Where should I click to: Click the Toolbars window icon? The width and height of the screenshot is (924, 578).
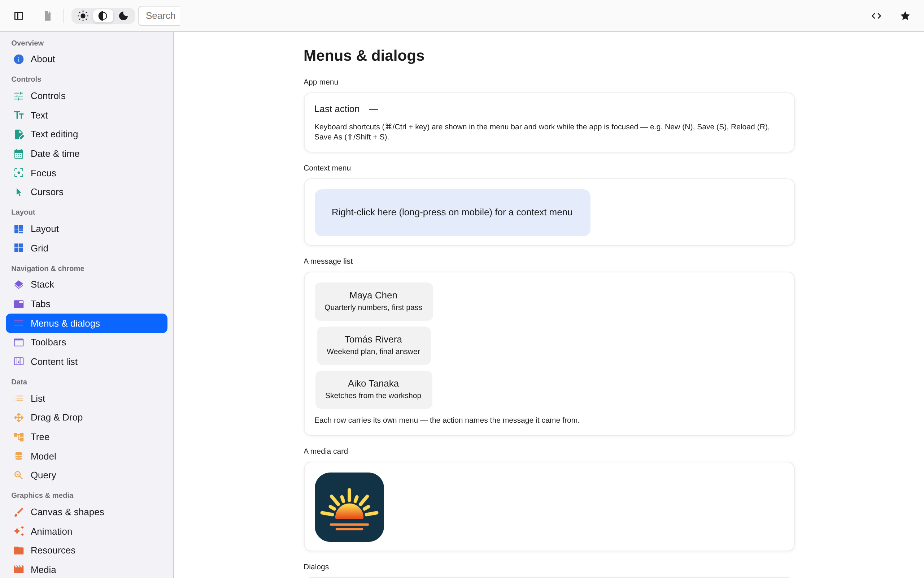click(x=19, y=342)
